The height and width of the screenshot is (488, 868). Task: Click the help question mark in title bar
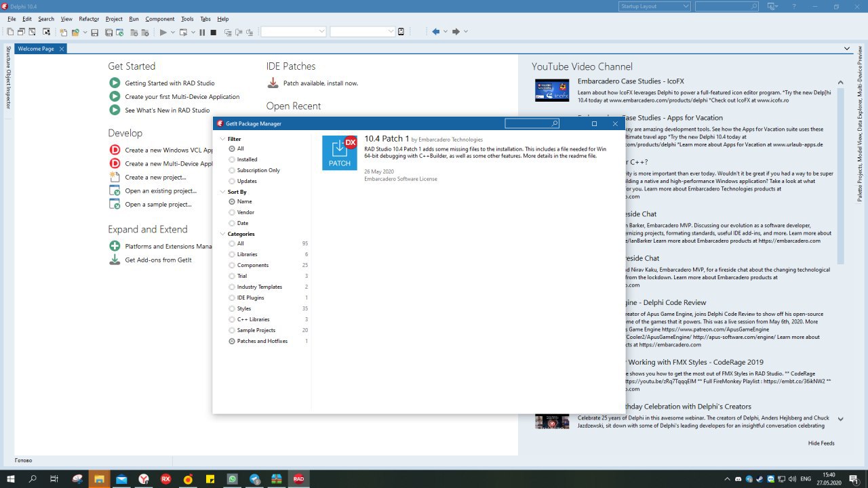[794, 6]
